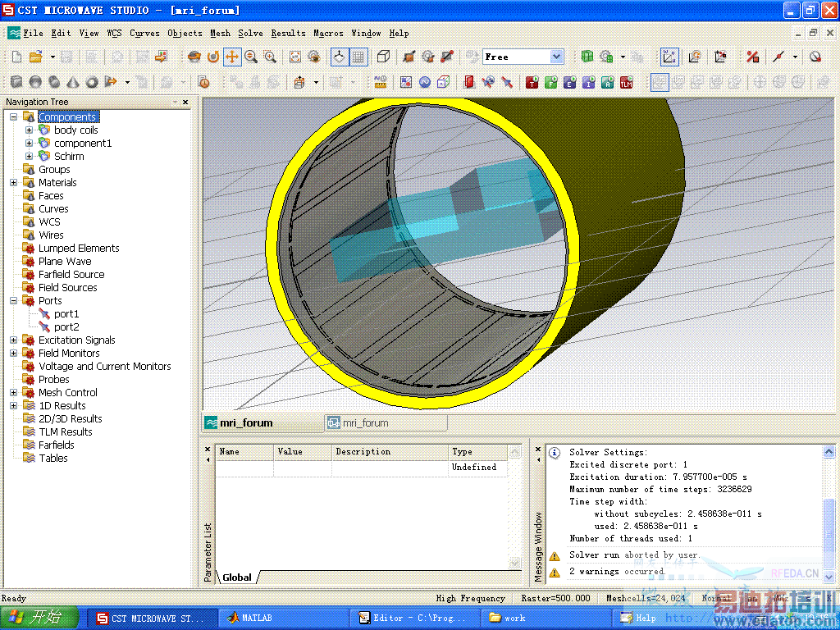Screen dimensions: 840x630
Task: Open the Frequency range icon
Action: [425, 82]
